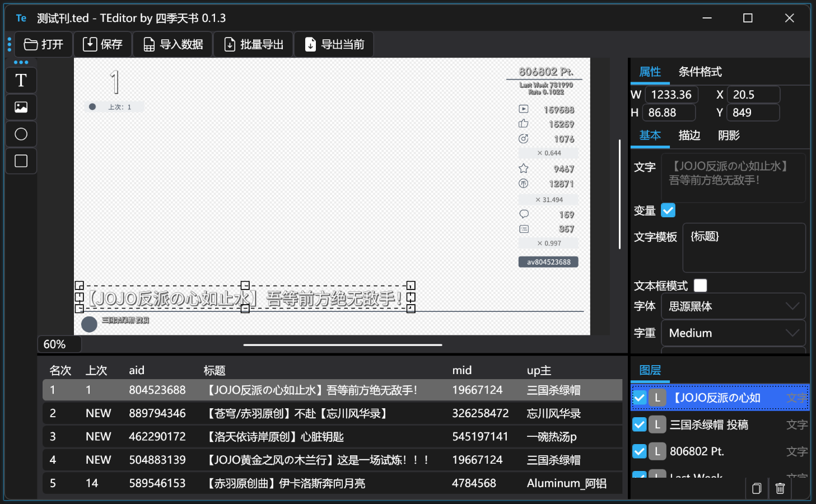Viewport: 816px width, 504px height.
Task: Click the 导入数据 button
Action: [173, 44]
